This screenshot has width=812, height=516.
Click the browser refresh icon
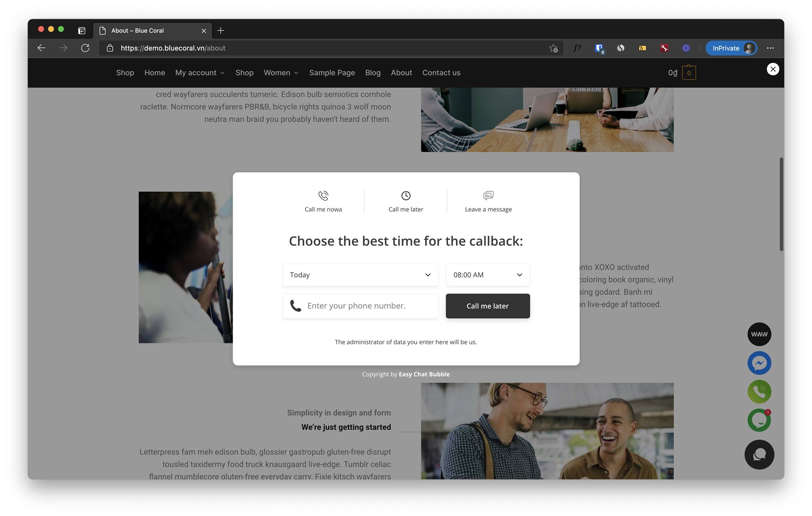[85, 48]
